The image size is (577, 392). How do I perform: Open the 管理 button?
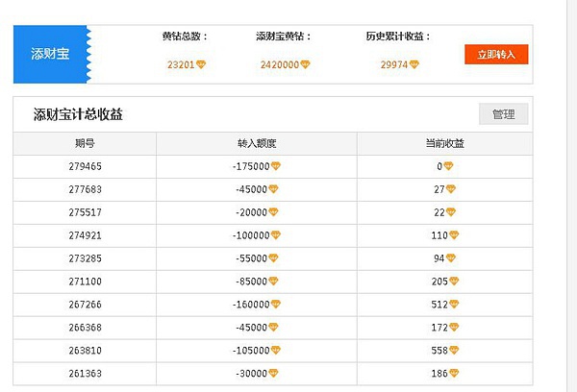pyautogui.click(x=503, y=114)
